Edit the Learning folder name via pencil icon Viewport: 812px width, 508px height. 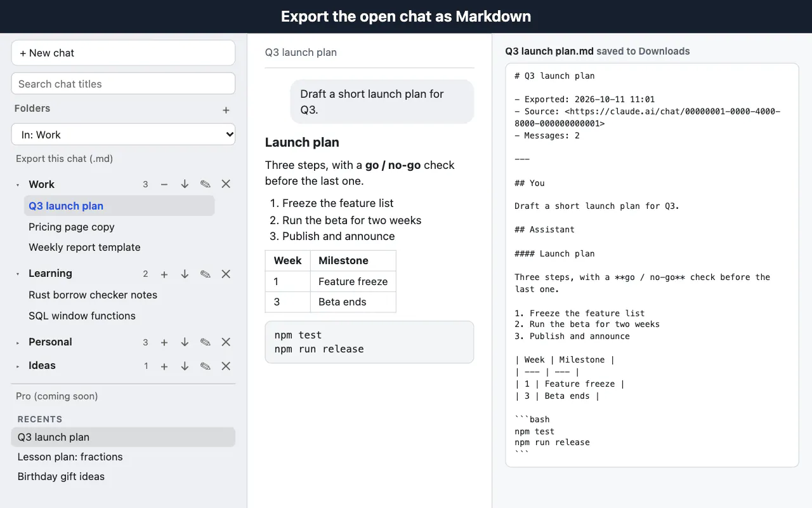tap(205, 274)
